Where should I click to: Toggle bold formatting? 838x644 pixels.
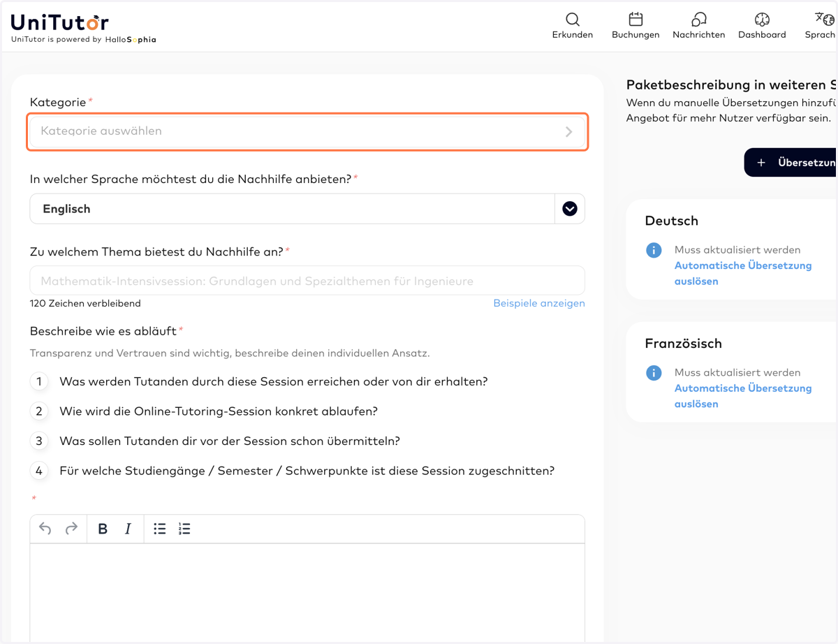(103, 529)
